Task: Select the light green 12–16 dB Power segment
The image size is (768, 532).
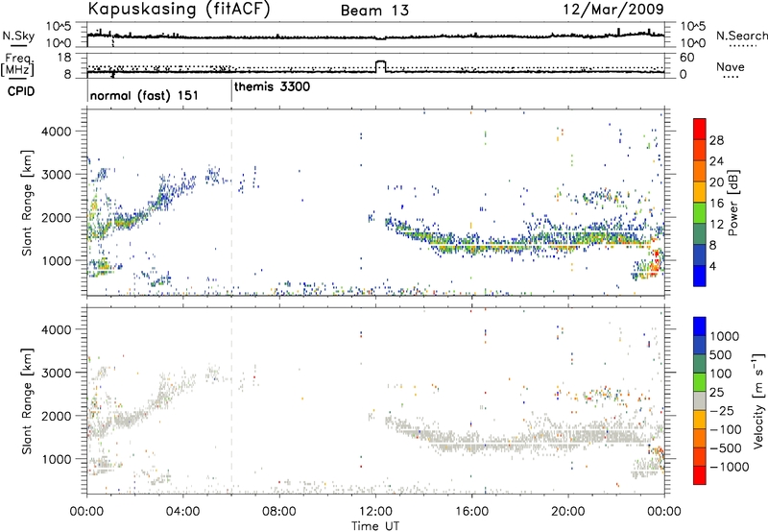Action: tap(700, 212)
